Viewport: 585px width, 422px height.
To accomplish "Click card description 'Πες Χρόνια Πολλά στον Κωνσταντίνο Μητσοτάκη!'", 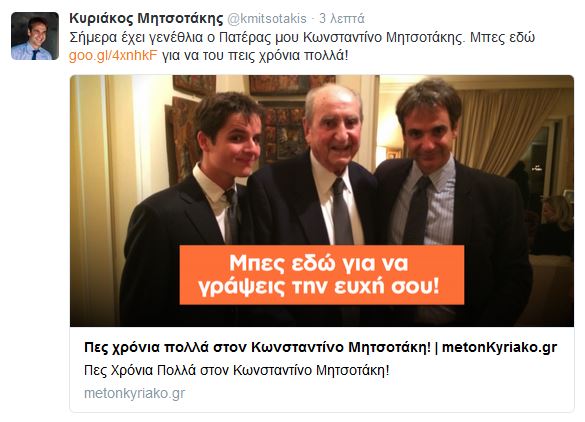I will [x=237, y=370].
